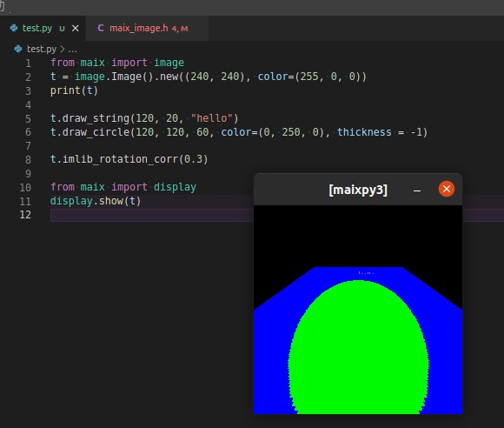Screen dimensions: 504x428
Task: Click the Python icon in breadcrumb
Action: point(18,49)
